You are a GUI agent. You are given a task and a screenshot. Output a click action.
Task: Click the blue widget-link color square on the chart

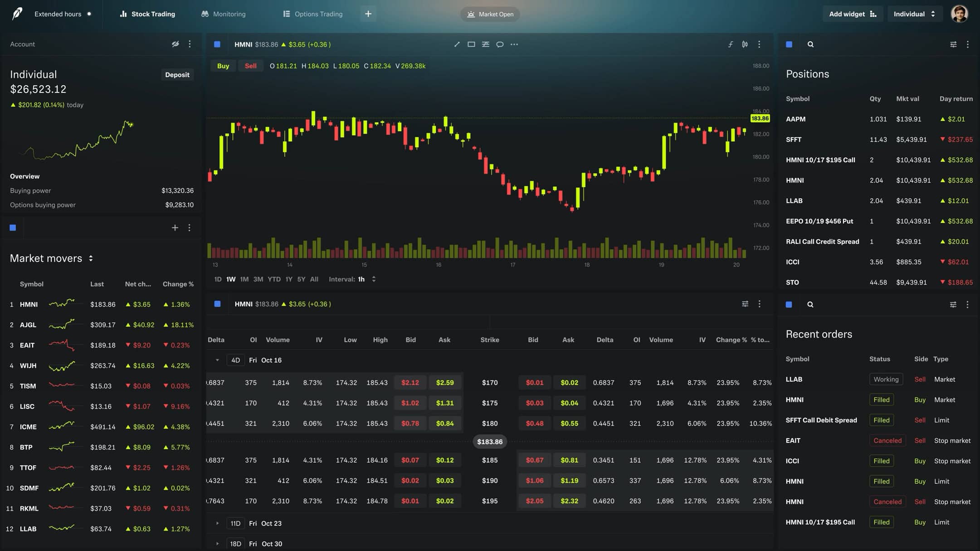[x=217, y=44]
